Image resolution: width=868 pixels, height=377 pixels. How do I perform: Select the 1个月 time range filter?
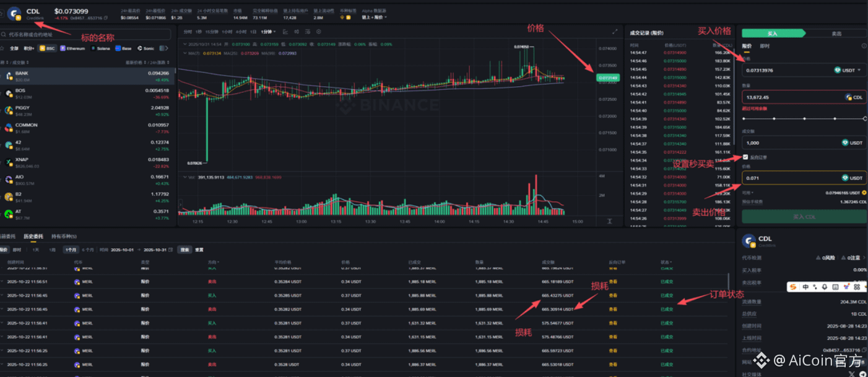[70, 249]
